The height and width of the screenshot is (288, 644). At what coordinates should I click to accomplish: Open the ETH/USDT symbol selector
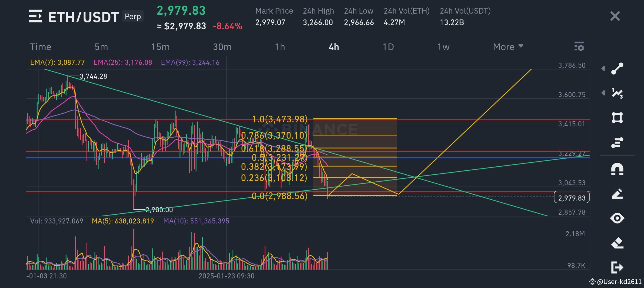(83, 16)
